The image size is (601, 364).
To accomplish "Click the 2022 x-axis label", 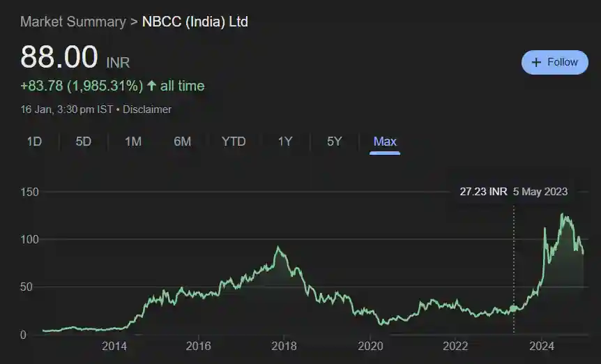I will coord(455,346).
